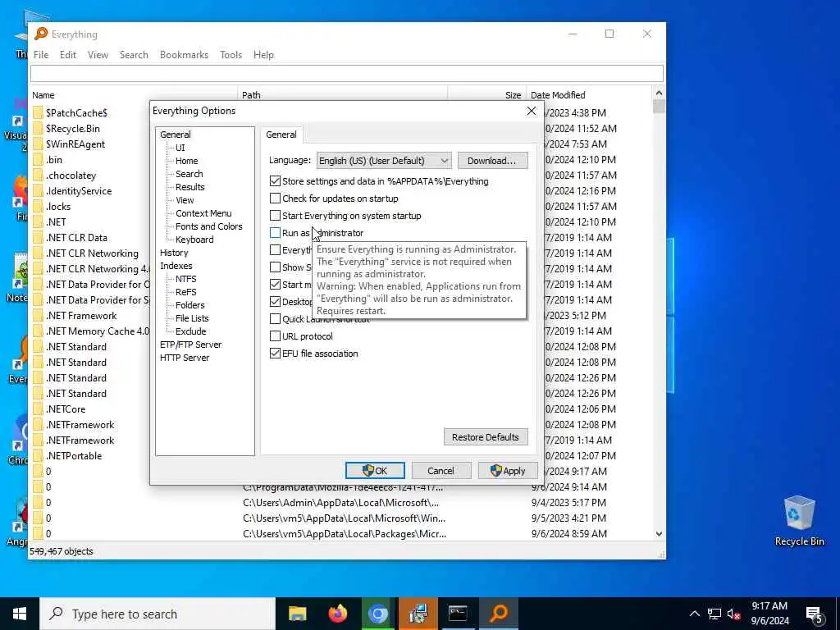Click Apply in Everything Options
The width and height of the screenshot is (840, 630).
[507, 470]
